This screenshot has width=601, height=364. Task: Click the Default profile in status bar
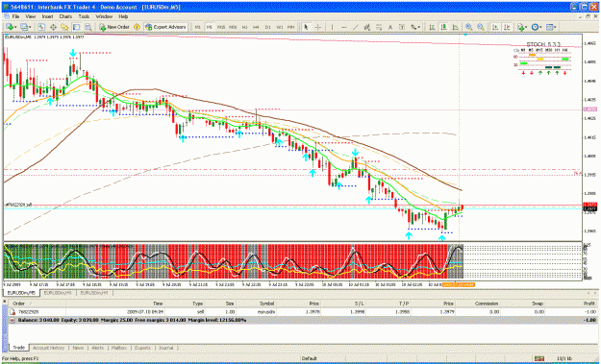pos(309,358)
